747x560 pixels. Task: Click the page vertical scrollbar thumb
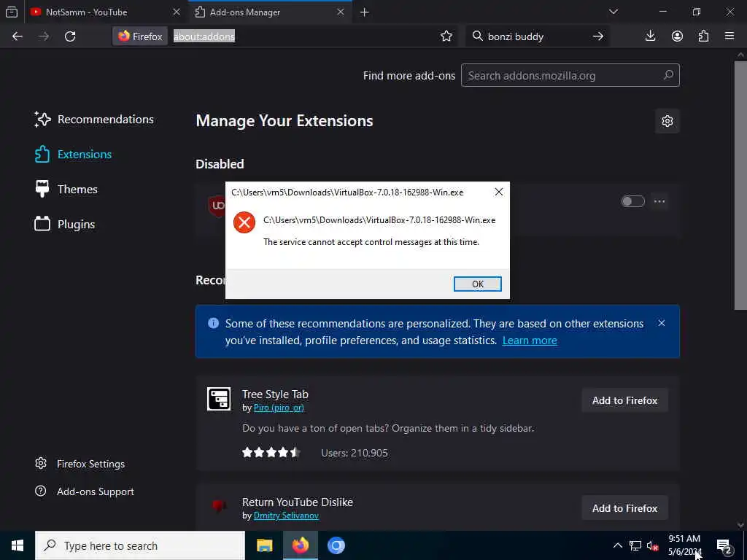(x=740, y=186)
